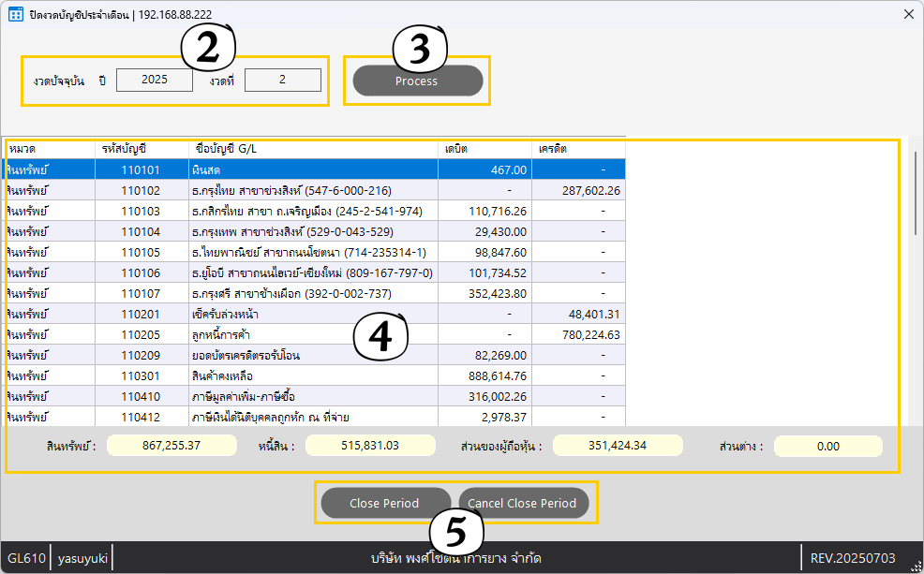924x574 pixels.
Task: Select account row 110205 trade receivables
Action: (315, 334)
